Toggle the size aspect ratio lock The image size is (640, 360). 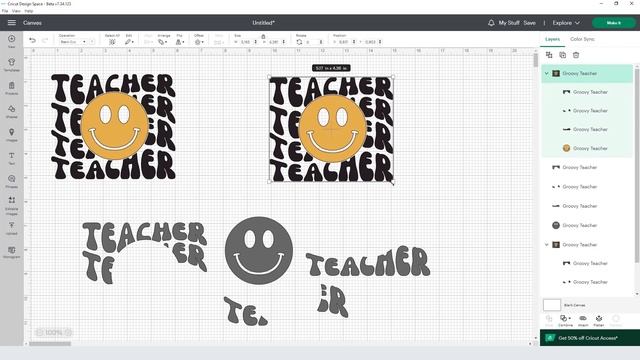pyautogui.click(x=263, y=36)
